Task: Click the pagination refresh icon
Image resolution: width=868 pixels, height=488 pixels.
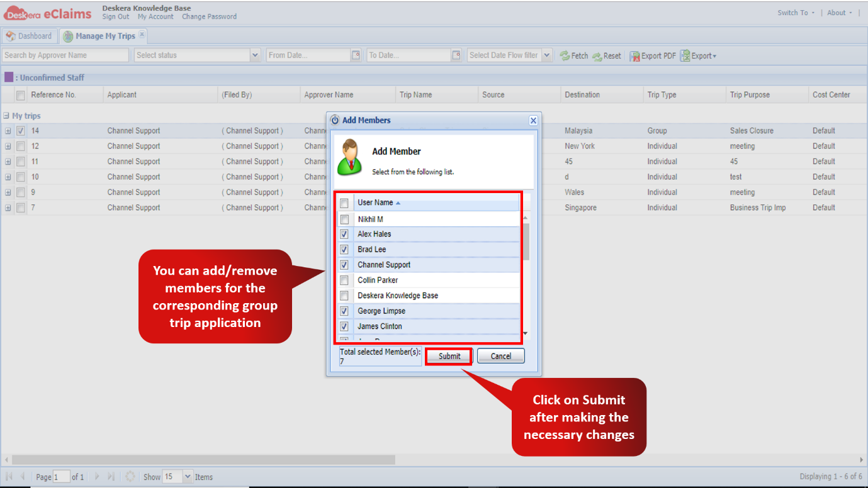Action: [x=130, y=477]
